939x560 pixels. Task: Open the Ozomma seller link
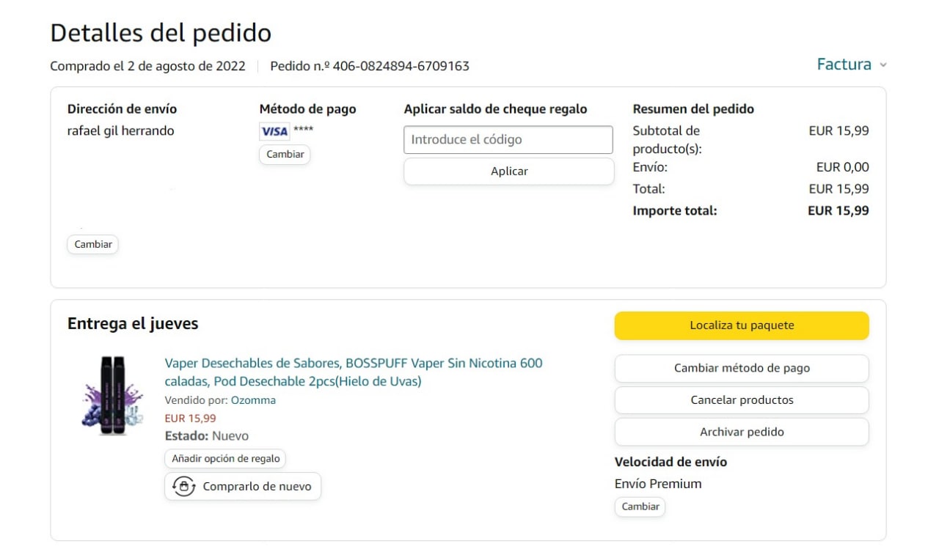(253, 400)
